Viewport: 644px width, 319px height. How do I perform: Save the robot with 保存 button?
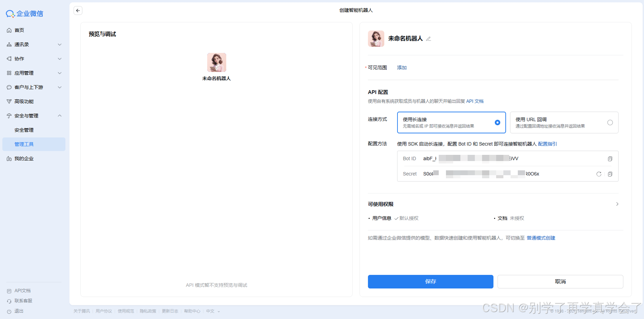(x=430, y=281)
